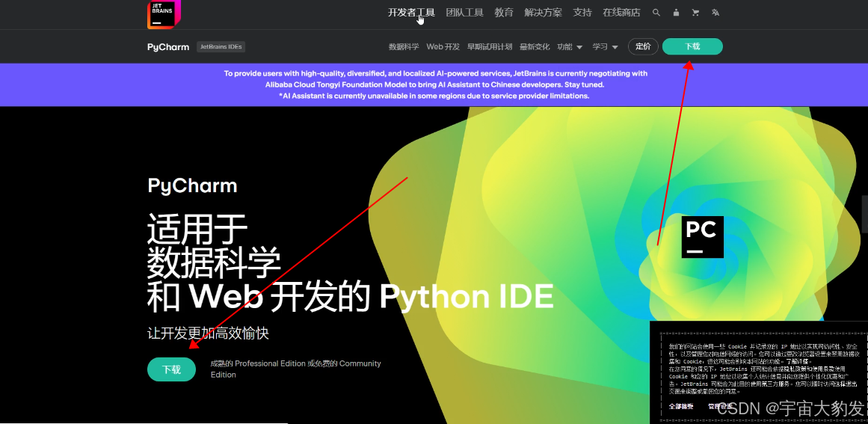Image resolution: width=868 pixels, height=424 pixels.
Task: Open the 团队工具 menu
Action: (465, 13)
